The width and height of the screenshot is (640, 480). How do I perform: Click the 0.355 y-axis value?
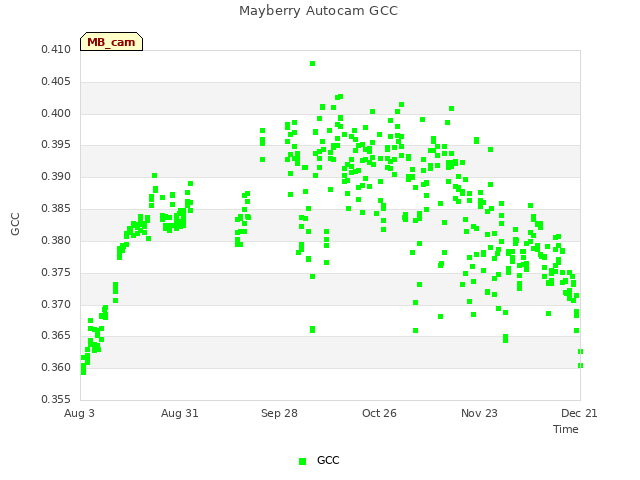(56, 399)
